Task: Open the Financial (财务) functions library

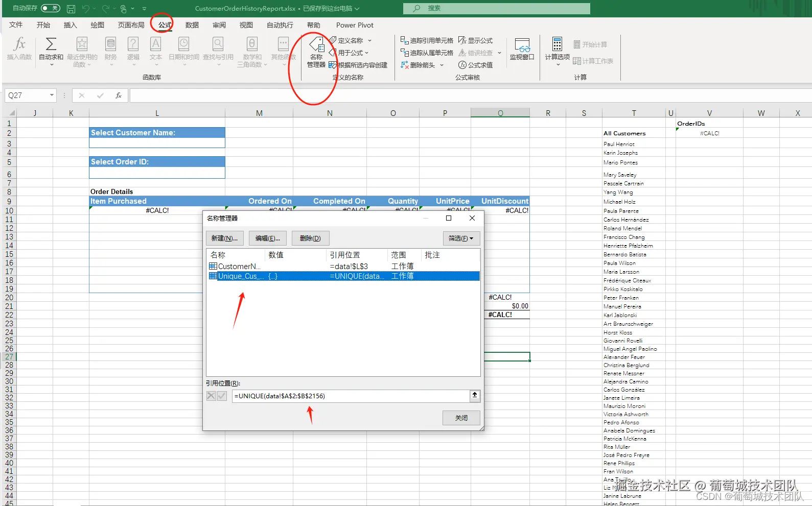Action: click(111, 51)
